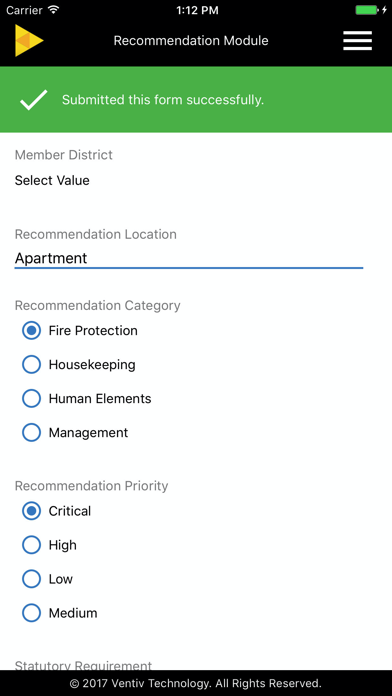Tap the 1:12 PM status bar clock
Screen dimensions: 392x696
[x=197, y=10]
